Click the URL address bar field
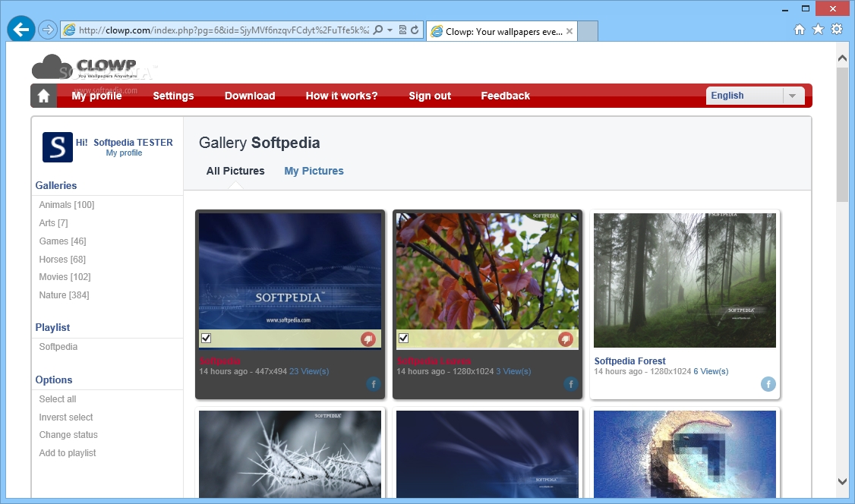 [x=223, y=30]
